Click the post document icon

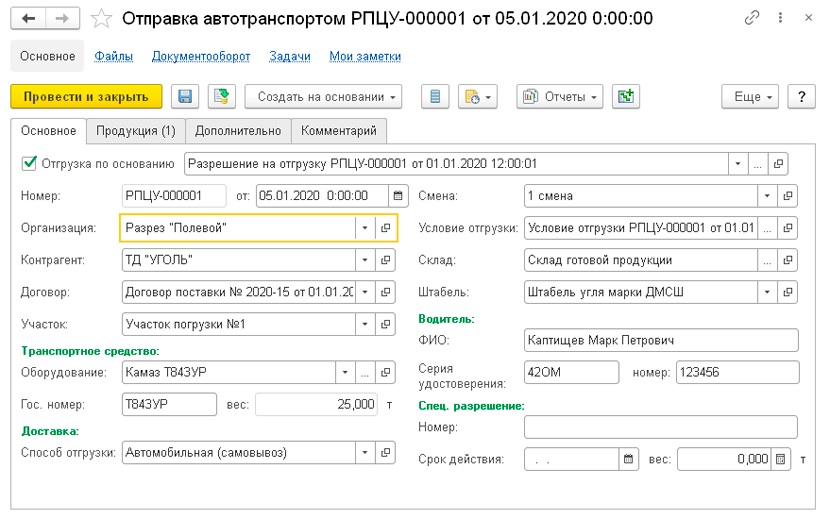tap(221, 97)
